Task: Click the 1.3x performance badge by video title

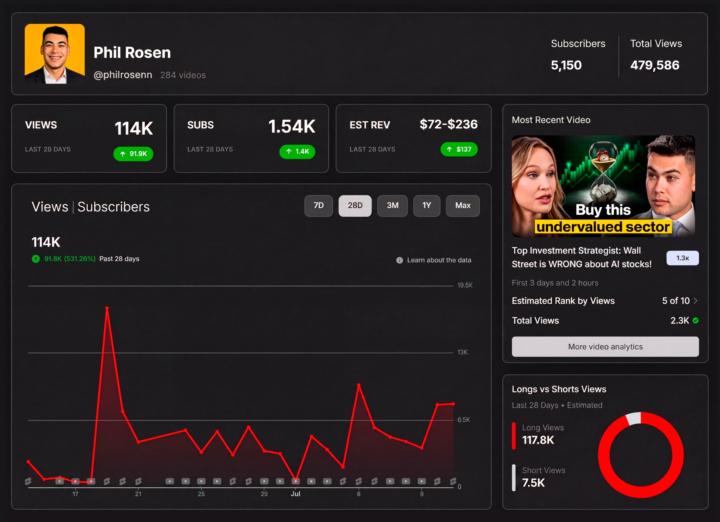Action: [x=682, y=258]
